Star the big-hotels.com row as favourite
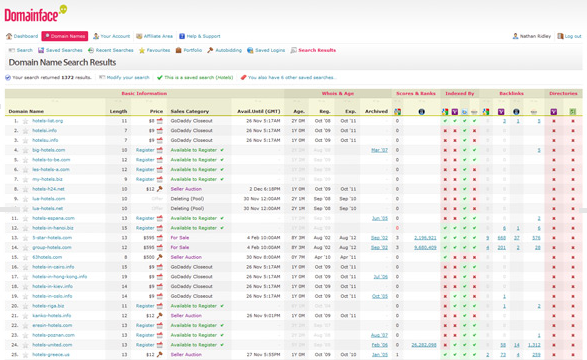Image resolution: width=587 pixels, height=360 pixels. tap(25, 150)
